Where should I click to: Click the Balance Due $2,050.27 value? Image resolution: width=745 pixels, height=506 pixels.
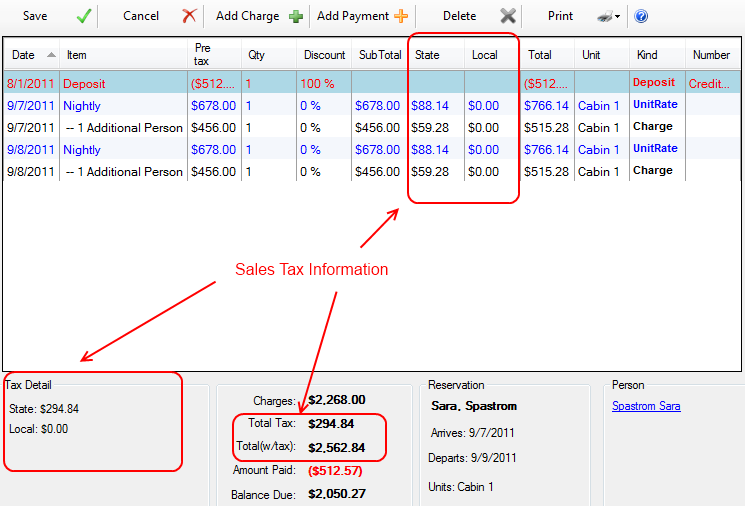pyautogui.click(x=337, y=494)
